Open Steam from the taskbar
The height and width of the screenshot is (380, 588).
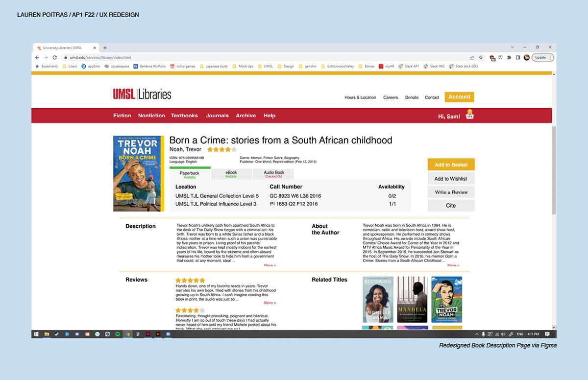click(x=57, y=334)
